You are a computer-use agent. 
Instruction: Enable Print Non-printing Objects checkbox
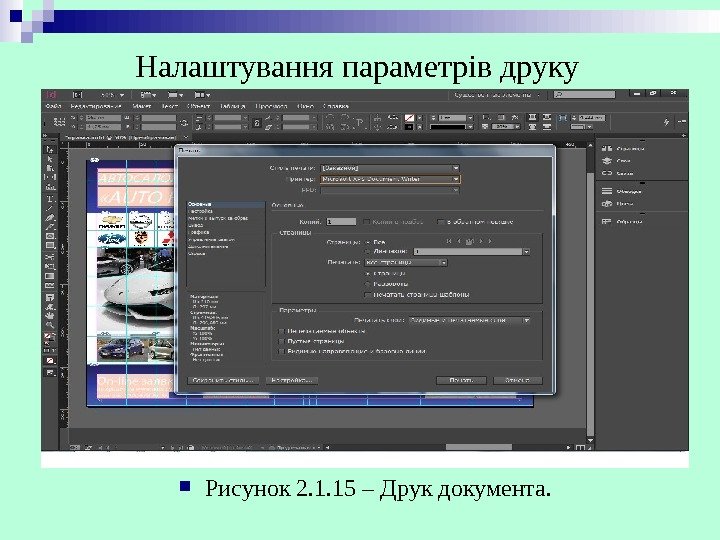[281, 331]
